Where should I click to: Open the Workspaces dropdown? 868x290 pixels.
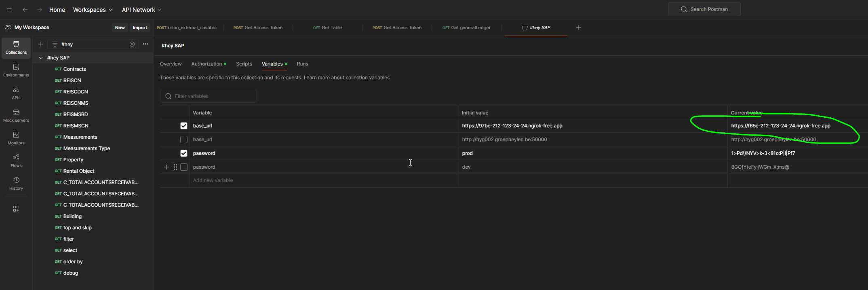[x=93, y=10]
